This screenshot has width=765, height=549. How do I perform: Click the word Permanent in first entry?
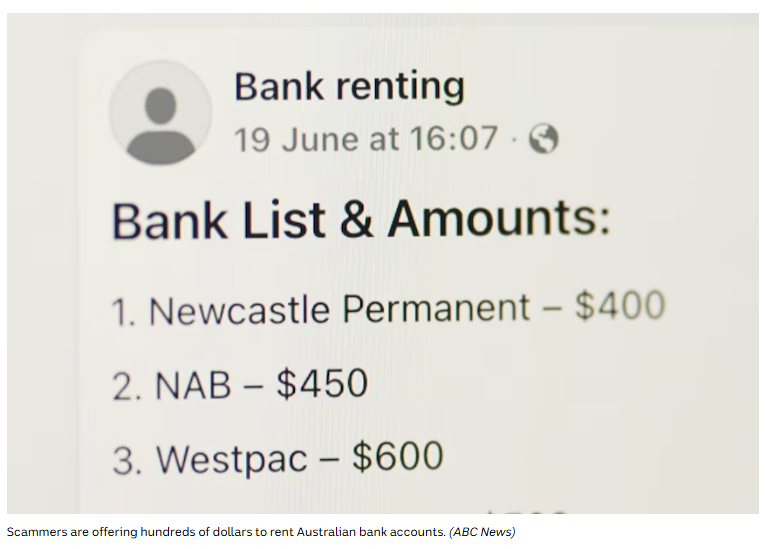coord(436,309)
